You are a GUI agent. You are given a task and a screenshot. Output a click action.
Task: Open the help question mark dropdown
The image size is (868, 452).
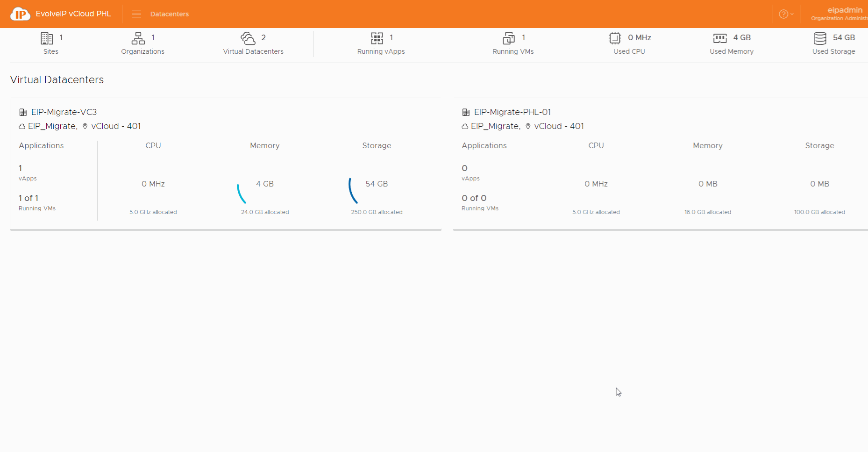click(786, 14)
